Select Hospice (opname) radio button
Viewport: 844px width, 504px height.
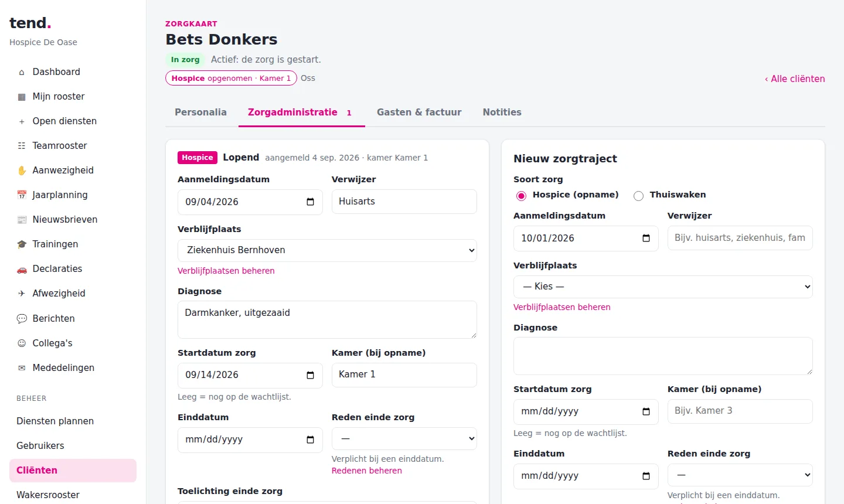pos(521,196)
